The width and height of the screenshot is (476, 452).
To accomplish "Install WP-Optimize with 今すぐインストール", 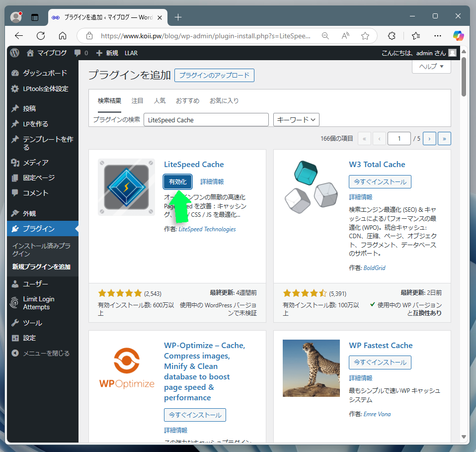I will click(x=195, y=415).
